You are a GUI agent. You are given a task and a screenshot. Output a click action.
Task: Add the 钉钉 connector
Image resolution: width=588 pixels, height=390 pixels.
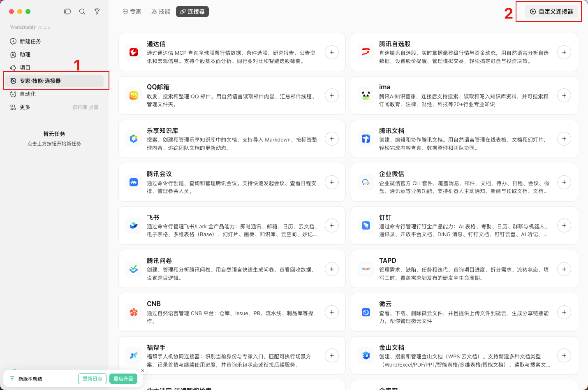pos(564,225)
